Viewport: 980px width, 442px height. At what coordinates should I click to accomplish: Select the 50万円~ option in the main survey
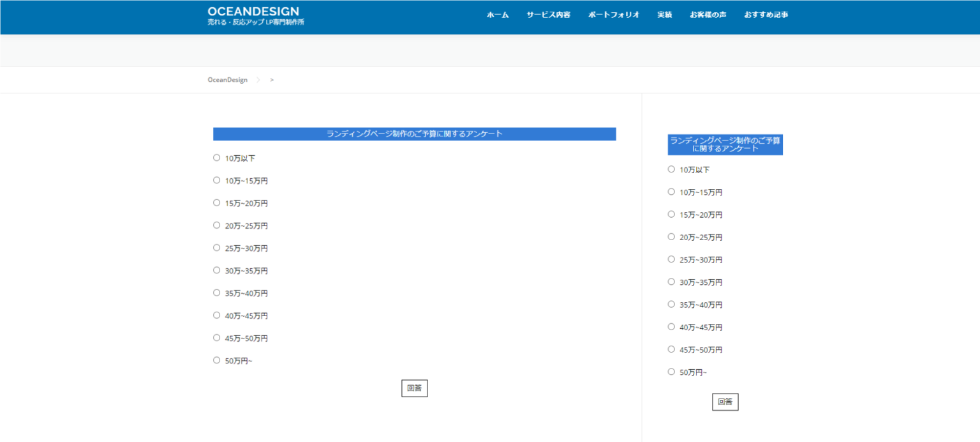tap(216, 360)
